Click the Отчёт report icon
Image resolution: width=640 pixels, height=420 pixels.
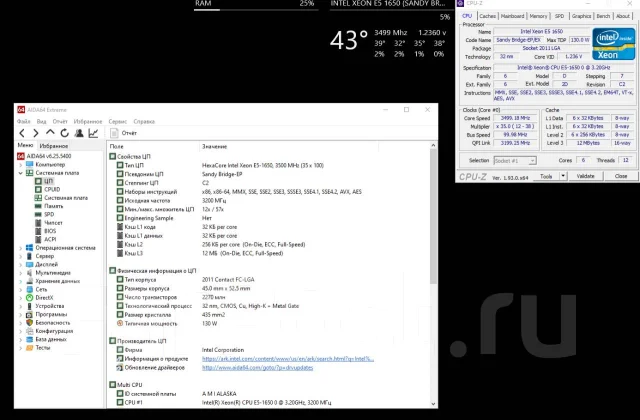115,133
